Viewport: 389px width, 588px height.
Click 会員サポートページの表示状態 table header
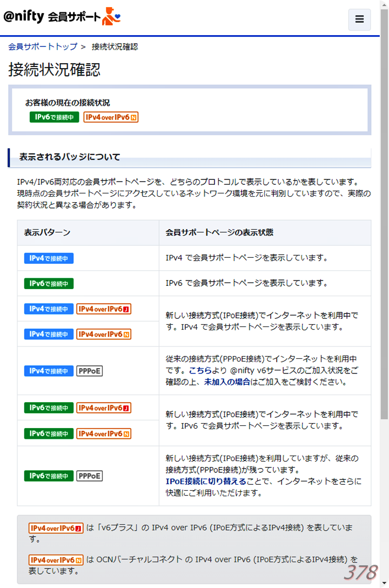(219, 232)
